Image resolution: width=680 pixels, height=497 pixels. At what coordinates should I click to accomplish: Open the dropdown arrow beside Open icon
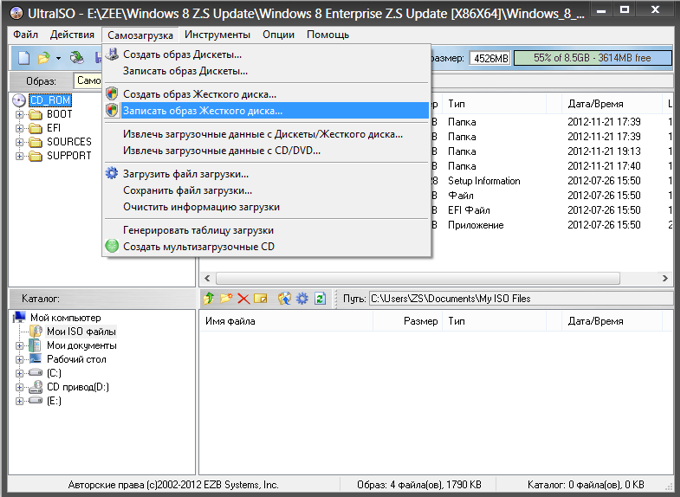click(58, 58)
